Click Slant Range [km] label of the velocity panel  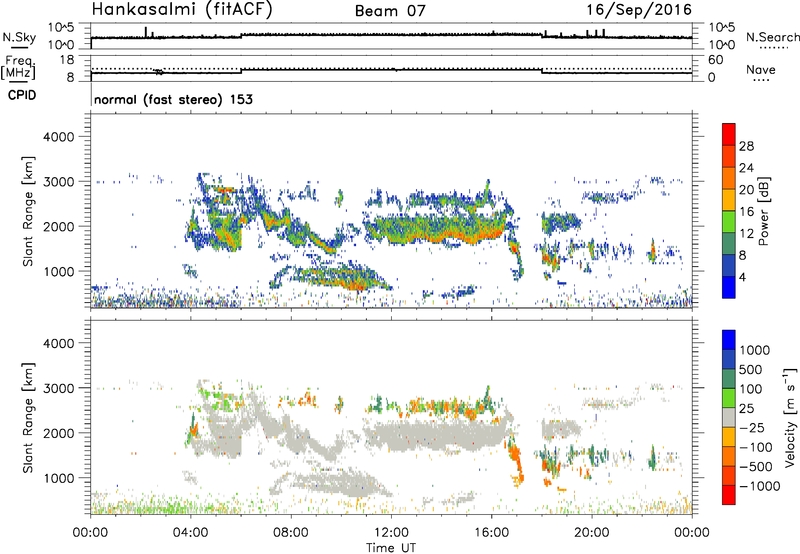28,418
